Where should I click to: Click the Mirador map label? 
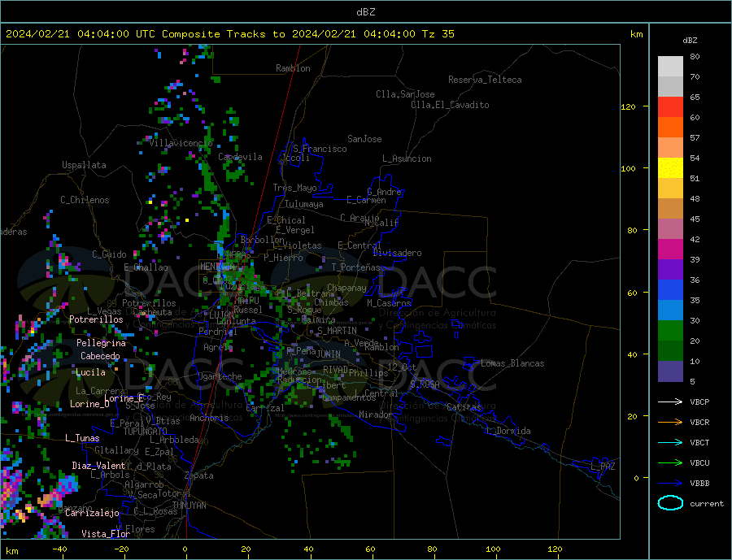(x=376, y=415)
